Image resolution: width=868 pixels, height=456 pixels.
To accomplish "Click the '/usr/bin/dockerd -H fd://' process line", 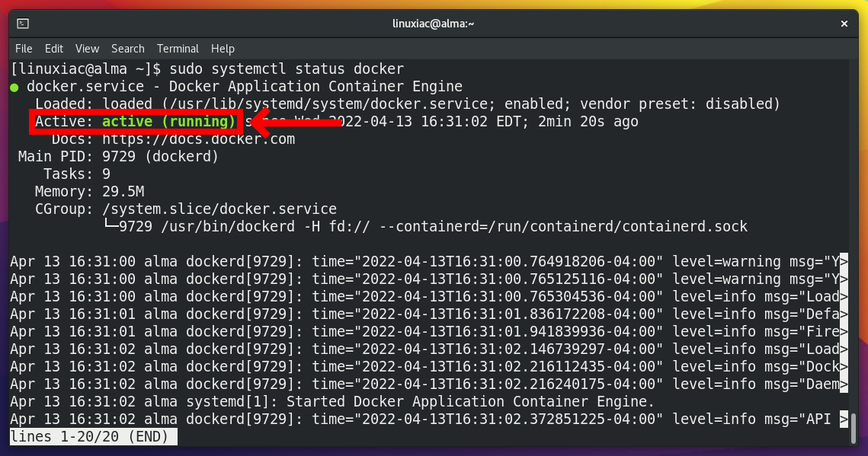I will [425, 227].
